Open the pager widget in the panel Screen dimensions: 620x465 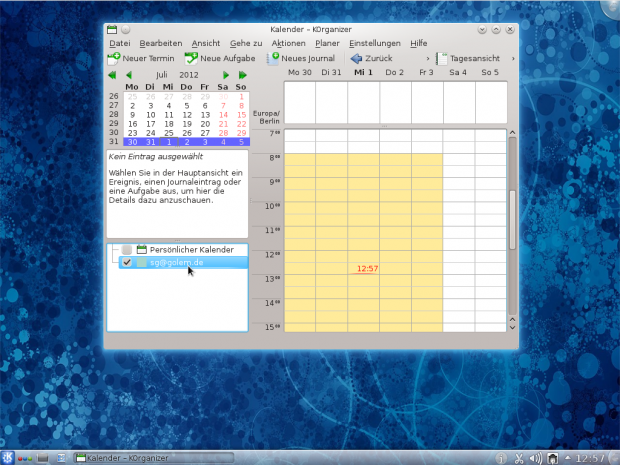(61, 458)
